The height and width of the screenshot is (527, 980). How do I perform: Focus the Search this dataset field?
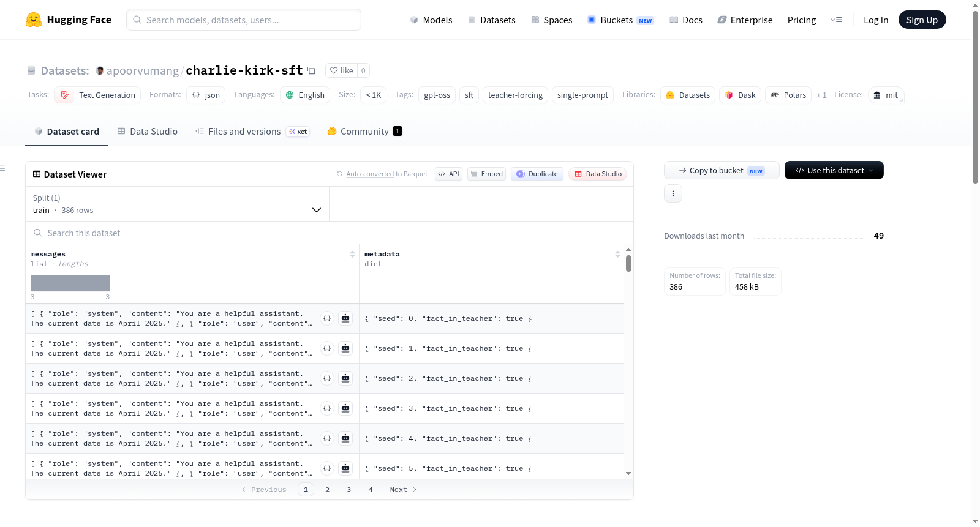(330, 233)
